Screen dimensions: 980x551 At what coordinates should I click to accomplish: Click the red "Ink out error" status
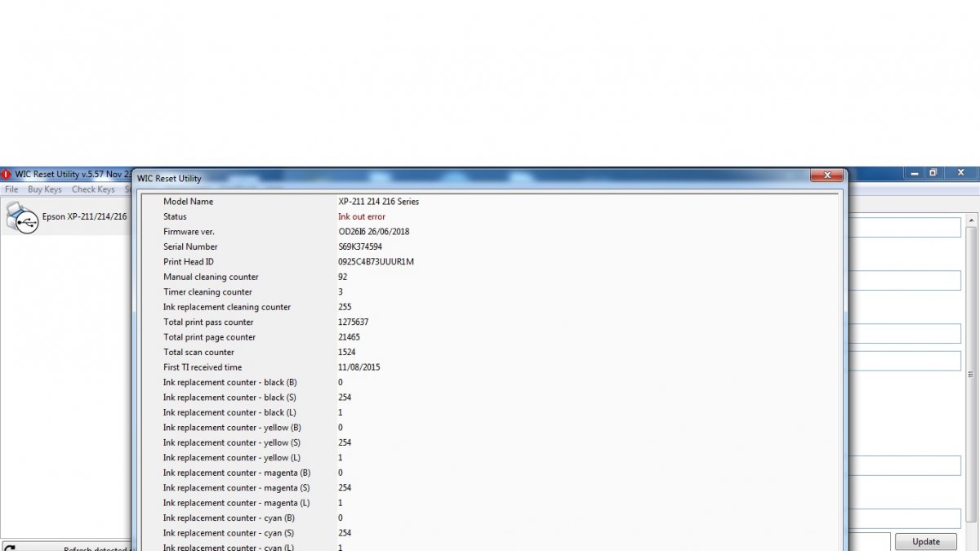(362, 216)
